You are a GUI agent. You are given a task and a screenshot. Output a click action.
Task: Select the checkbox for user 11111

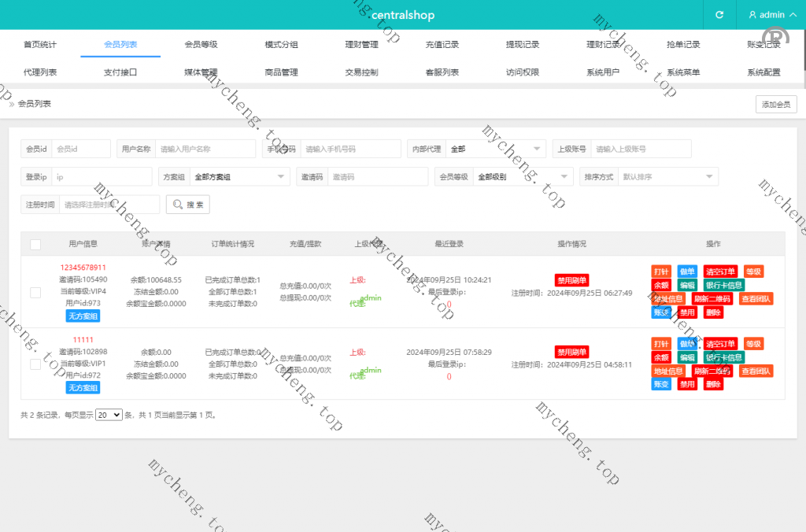click(x=35, y=364)
